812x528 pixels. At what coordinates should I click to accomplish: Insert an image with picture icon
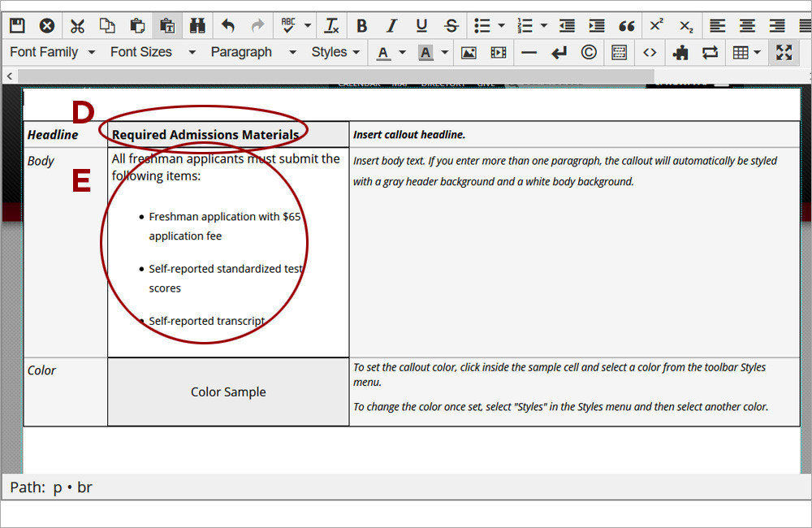pos(469,52)
